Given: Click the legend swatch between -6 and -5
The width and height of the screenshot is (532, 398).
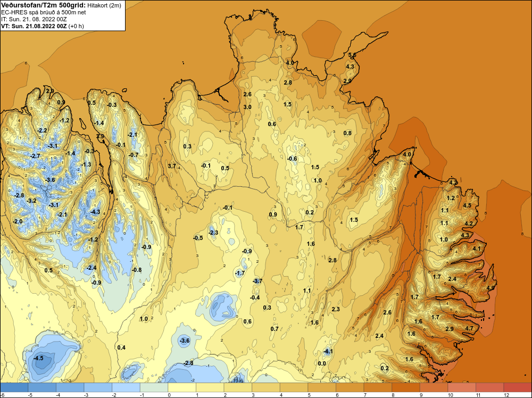Looking at the screenshot, I should click(14, 387).
